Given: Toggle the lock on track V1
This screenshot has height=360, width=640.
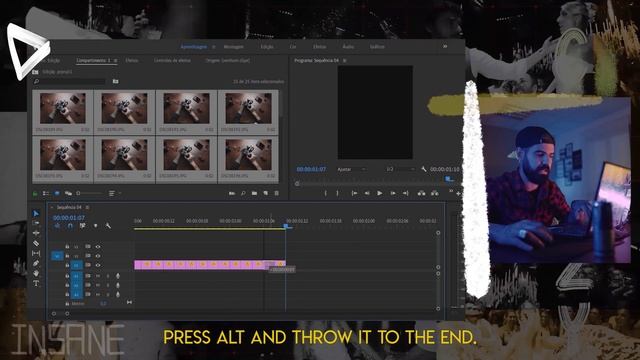Looking at the screenshot, I should pyautogui.click(x=67, y=265).
